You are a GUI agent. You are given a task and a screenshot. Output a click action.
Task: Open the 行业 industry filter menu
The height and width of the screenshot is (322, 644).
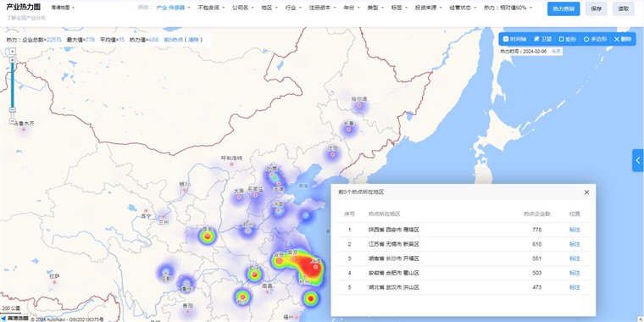(293, 8)
